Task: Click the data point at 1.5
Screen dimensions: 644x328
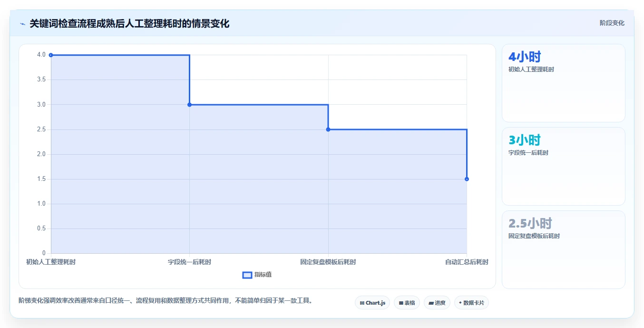Action: (467, 179)
